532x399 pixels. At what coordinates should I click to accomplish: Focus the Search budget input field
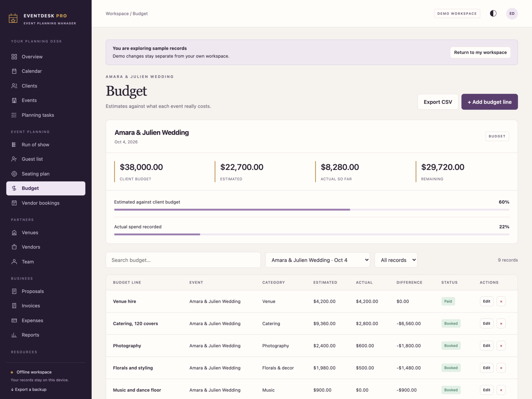tap(183, 260)
